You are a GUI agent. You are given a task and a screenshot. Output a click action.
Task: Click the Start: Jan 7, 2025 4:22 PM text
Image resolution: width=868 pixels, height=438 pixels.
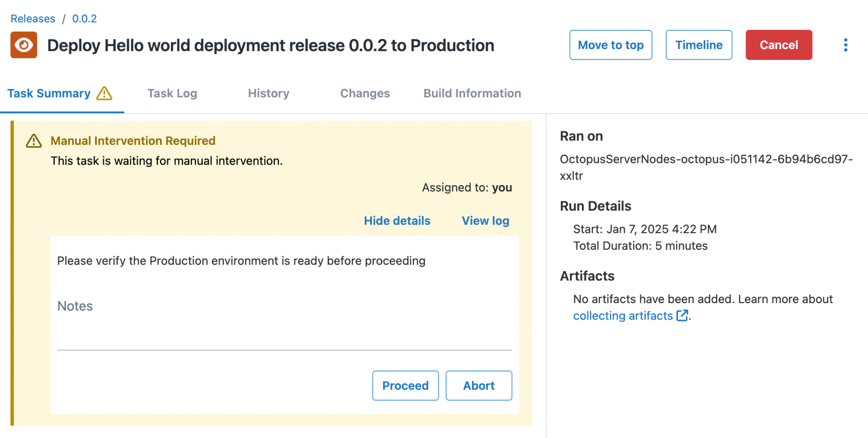point(645,229)
